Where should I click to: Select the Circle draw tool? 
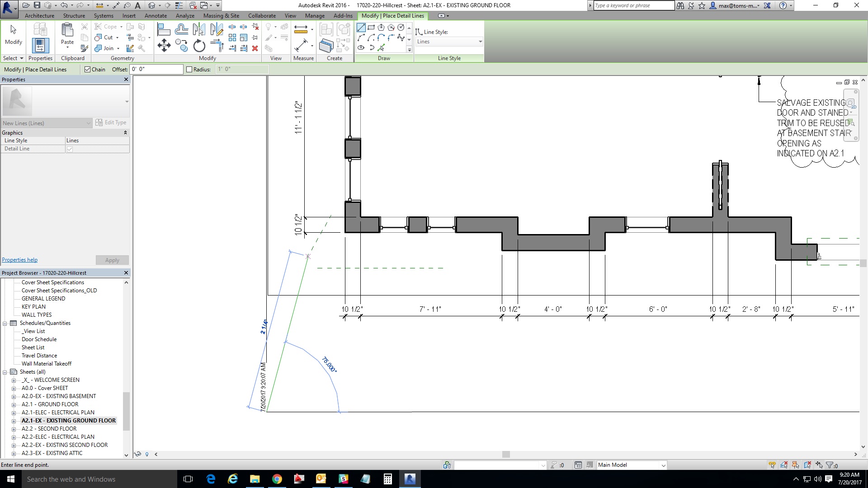[401, 28]
